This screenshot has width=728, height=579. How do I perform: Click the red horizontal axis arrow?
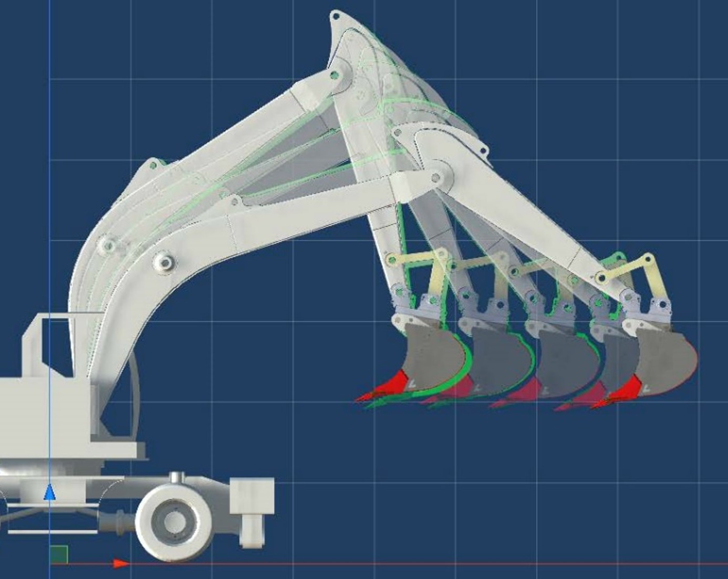tap(121, 564)
